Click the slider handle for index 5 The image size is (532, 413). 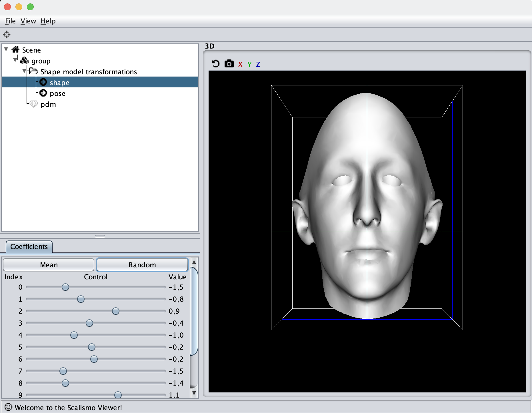point(92,347)
